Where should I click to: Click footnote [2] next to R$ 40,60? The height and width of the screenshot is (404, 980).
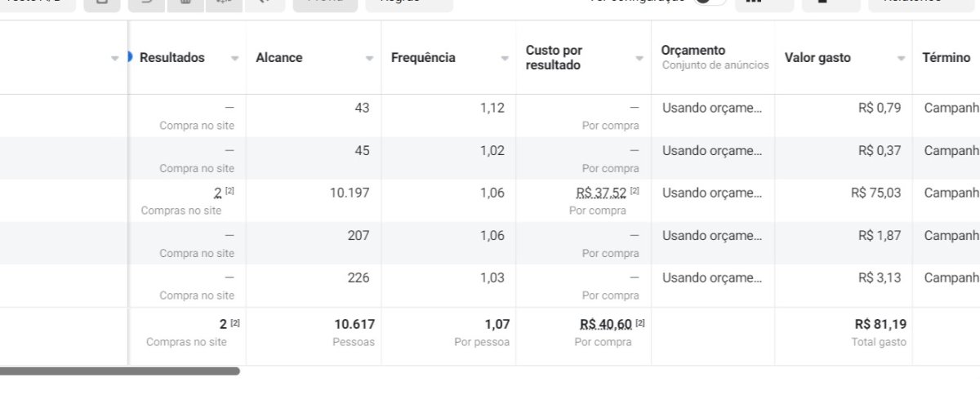click(639, 323)
